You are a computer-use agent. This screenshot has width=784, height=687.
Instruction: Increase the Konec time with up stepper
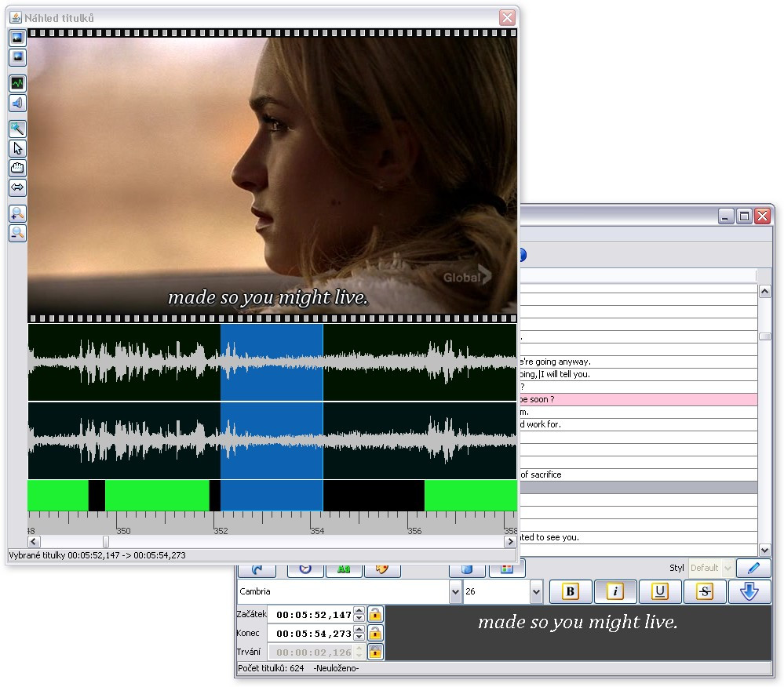pyautogui.click(x=359, y=630)
